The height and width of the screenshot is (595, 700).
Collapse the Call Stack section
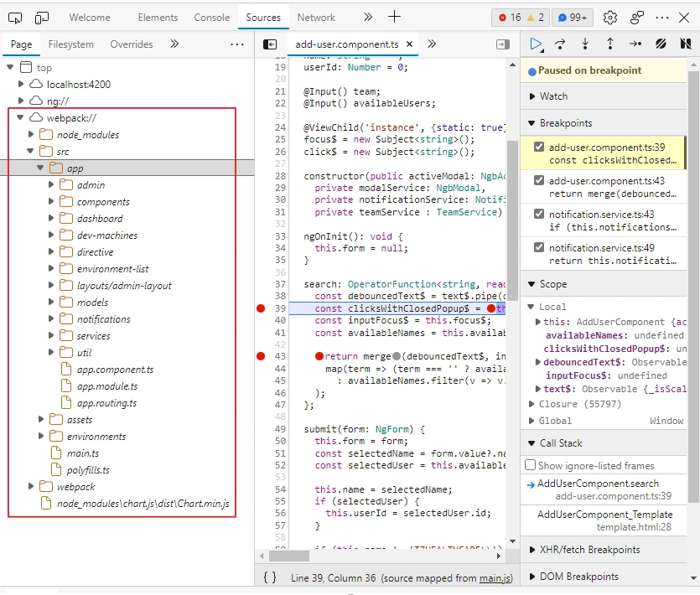[x=603, y=443]
